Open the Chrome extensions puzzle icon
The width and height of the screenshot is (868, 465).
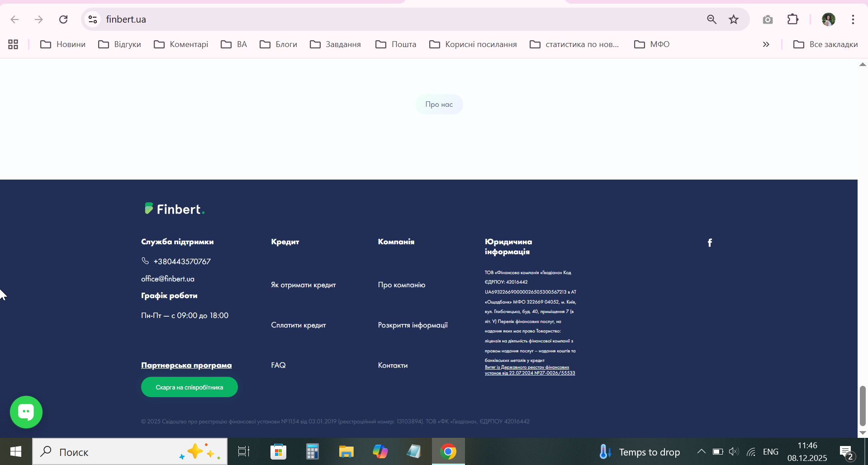793,19
